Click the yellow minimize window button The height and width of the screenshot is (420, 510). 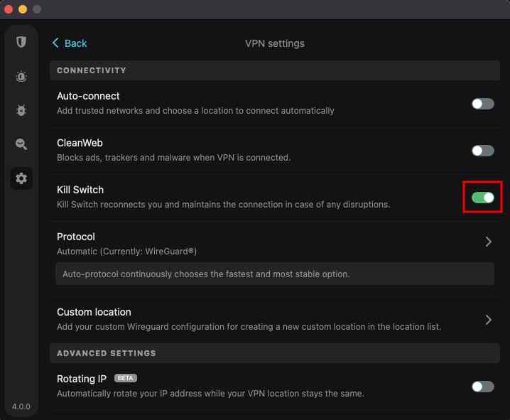click(x=23, y=9)
